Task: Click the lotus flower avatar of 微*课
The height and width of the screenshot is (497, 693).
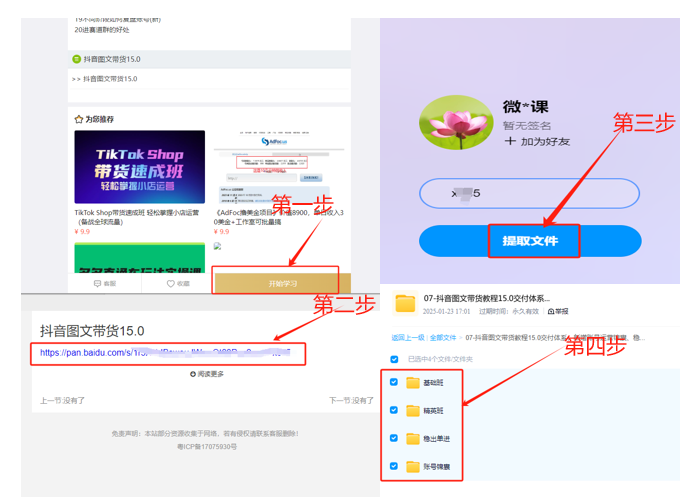Action: click(x=456, y=122)
